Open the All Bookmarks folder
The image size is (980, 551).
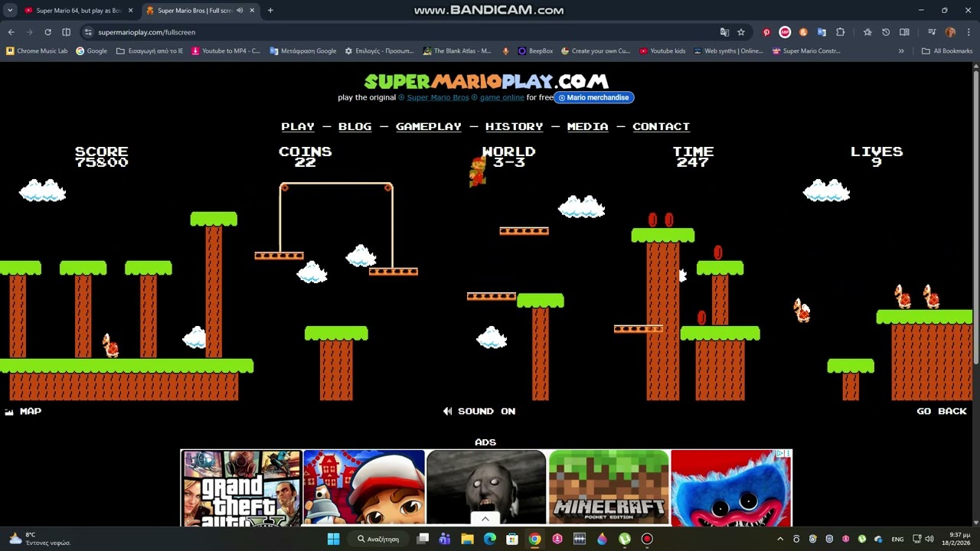point(947,51)
